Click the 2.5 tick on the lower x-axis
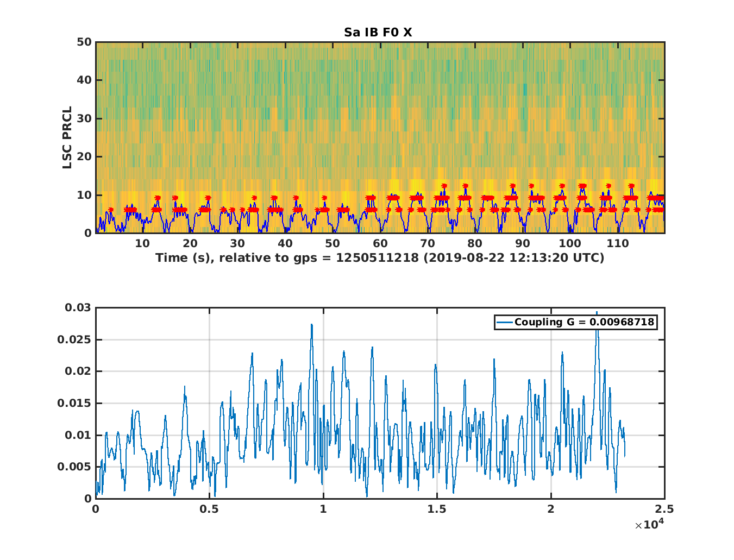 tap(664, 509)
